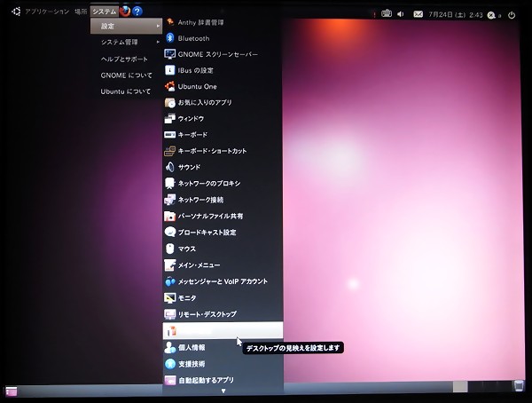The width and height of the screenshot is (532, 403).
Task: Open パーソナルファイル共有 settings
Action: point(223,216)
